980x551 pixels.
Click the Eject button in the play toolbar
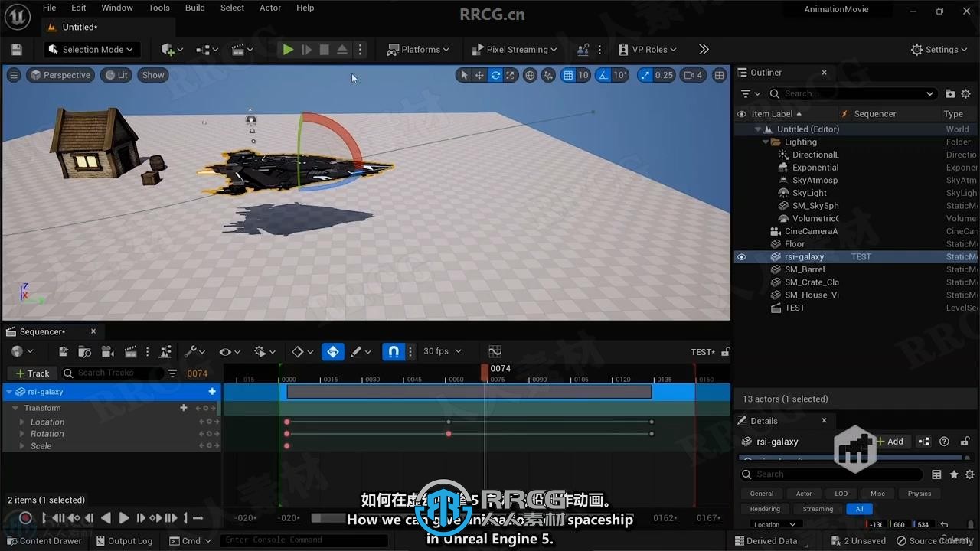[342, 49]
